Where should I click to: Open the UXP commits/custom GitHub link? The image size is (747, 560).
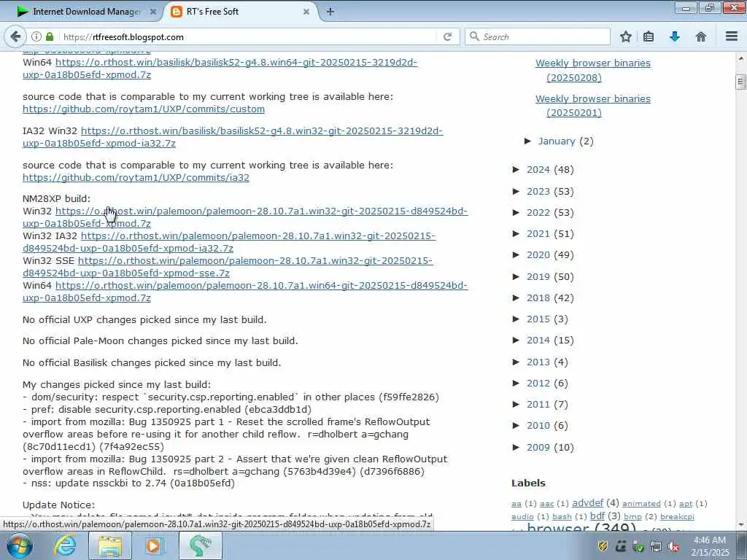[x=144, y=109]
